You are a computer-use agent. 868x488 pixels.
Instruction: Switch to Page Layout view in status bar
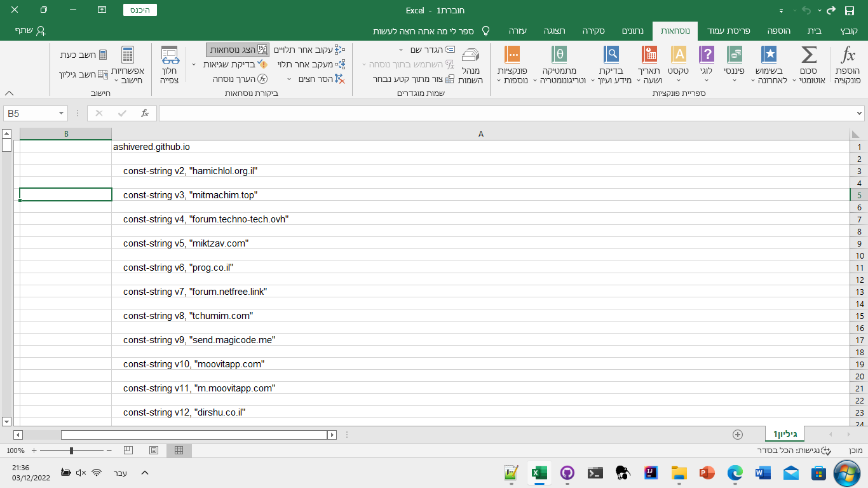pos(153,450)
